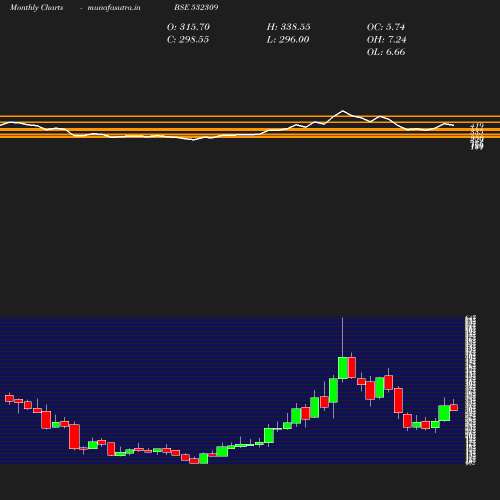Click the Monthly Charts title text

[37, 7]
